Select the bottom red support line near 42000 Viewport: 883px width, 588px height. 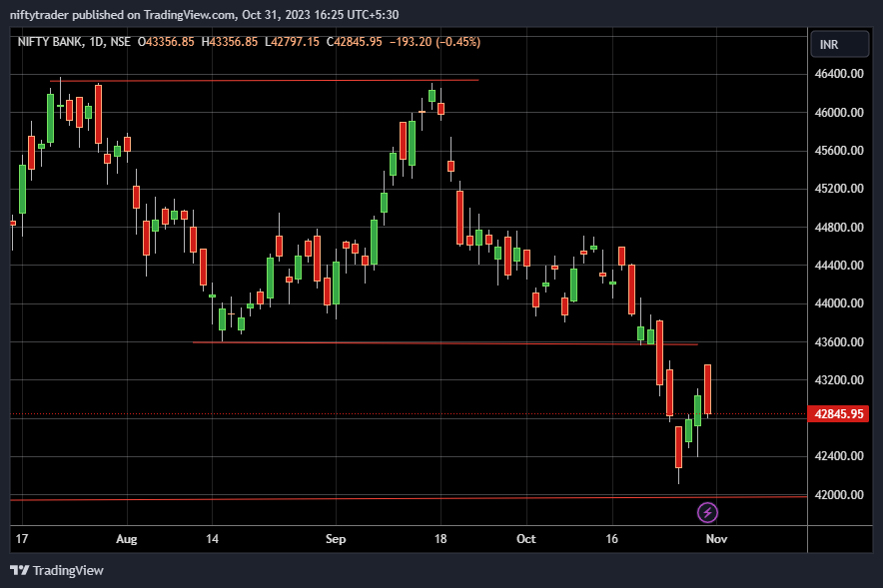[409, 498]
